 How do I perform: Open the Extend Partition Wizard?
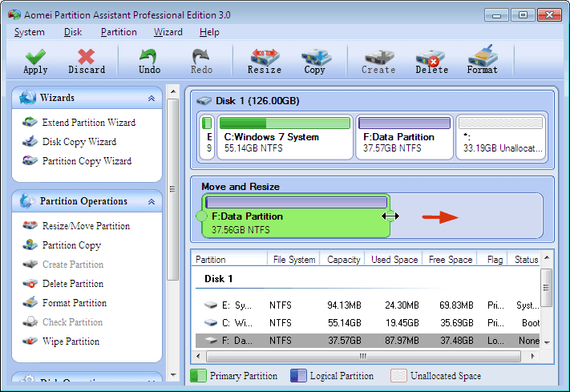tap(89, 123)
